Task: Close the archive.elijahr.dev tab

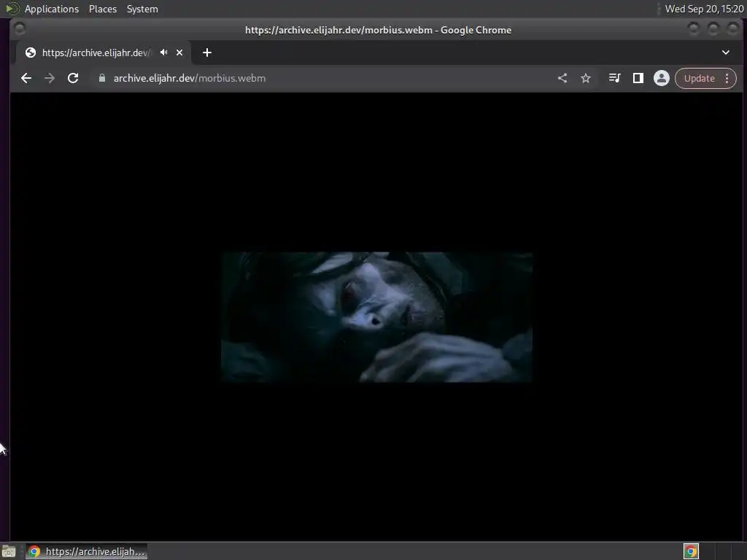Action: tap(179, 52)
